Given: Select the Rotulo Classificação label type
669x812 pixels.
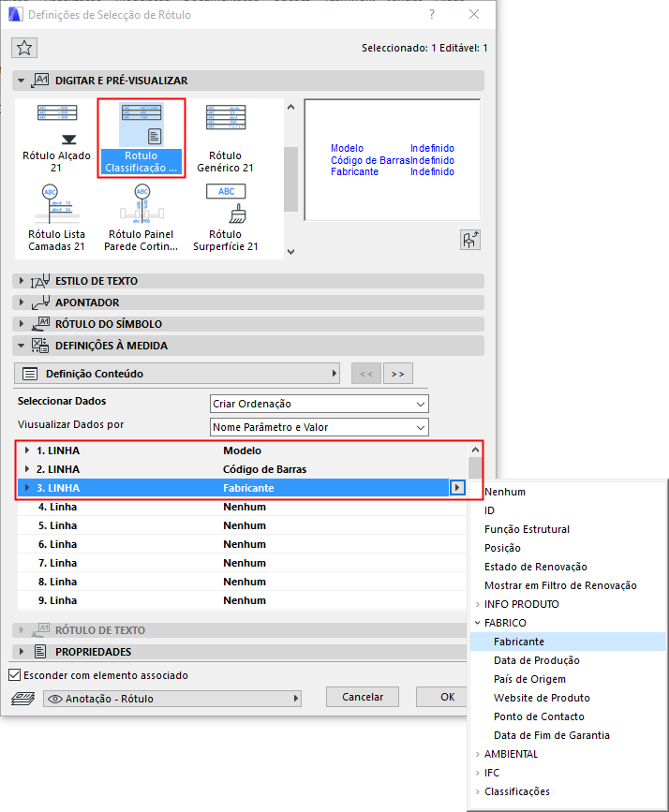Looking at the screenshot, I should coord(141,139).
